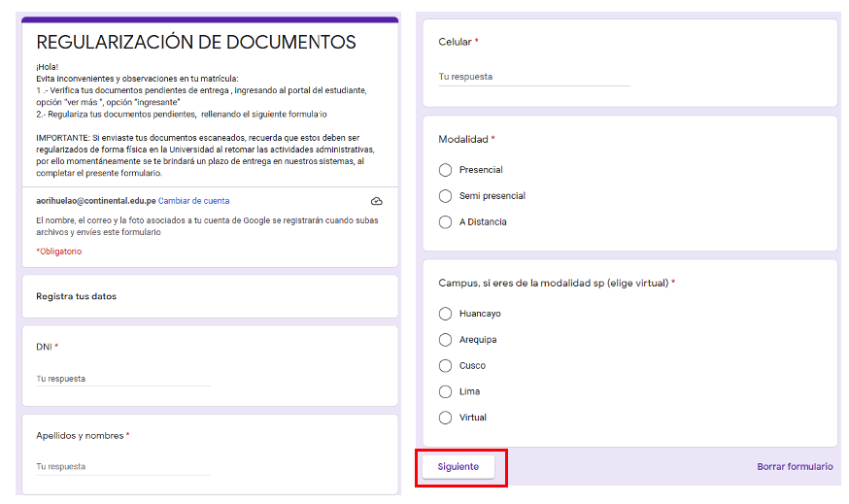The width and height of the screenshot is (849, 504).
Task: Click the cloud saved-draft icon
Action: (376, 201)
